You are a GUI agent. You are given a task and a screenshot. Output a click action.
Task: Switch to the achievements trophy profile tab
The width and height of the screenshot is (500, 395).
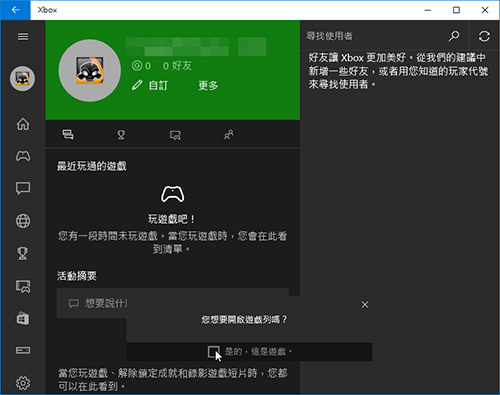coord(121,135)
